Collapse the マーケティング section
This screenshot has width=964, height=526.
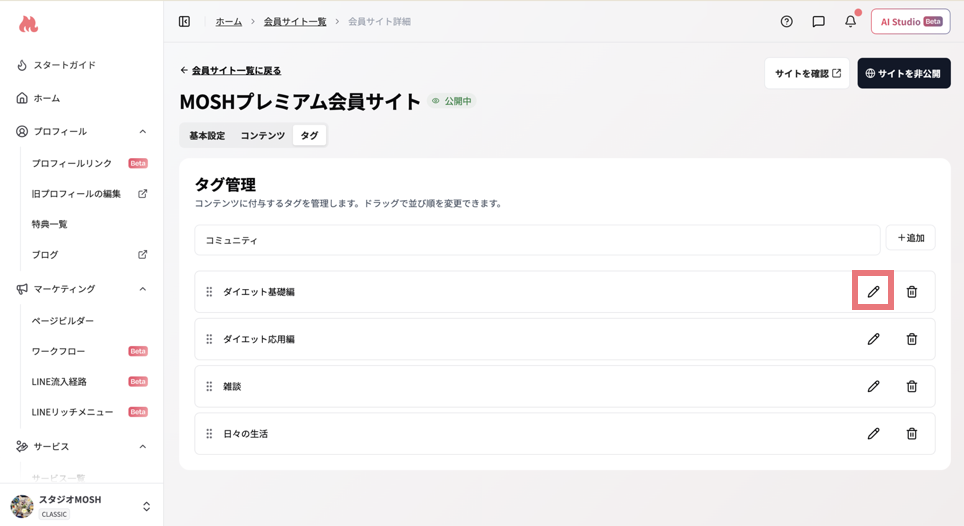pos(143,289)
